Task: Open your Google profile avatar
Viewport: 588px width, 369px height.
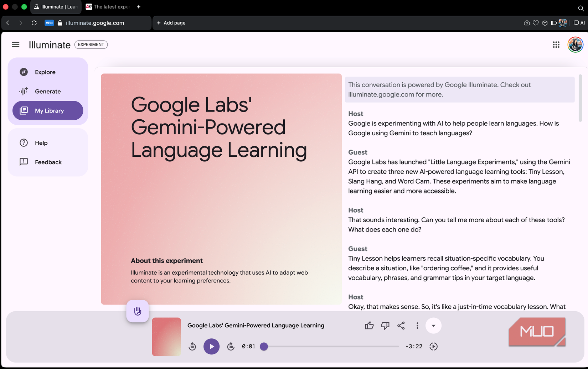Action: 575,45
